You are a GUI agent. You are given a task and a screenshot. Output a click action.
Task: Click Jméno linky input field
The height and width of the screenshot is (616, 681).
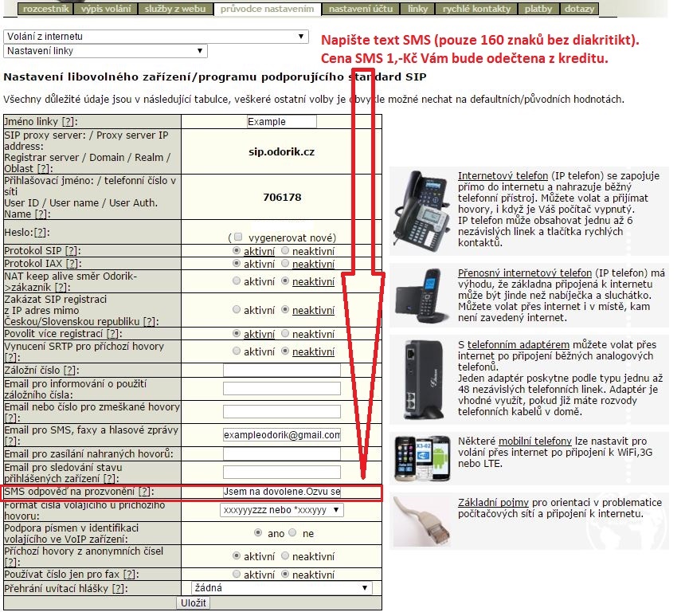pyautogui.click(x=281, y=122)
